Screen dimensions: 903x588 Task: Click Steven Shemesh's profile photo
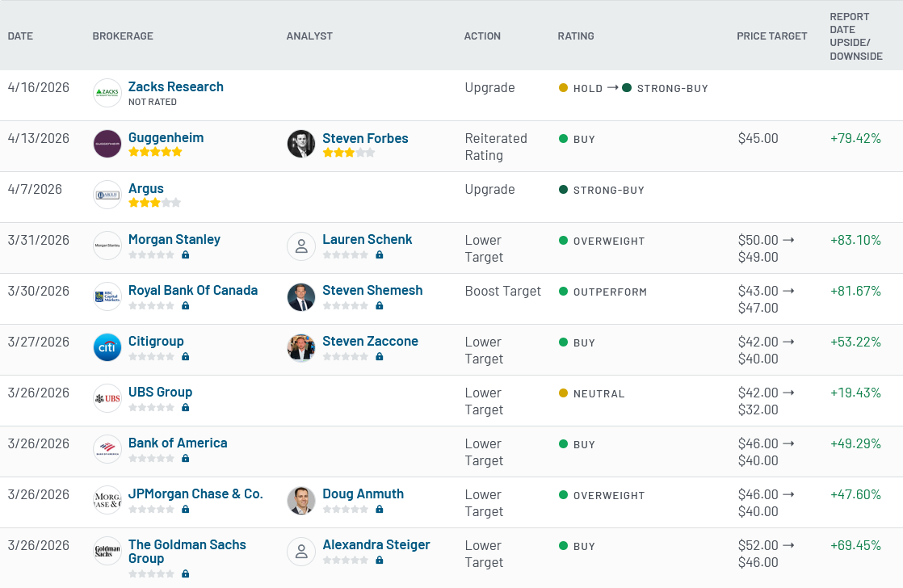click(x=301, y=297)
